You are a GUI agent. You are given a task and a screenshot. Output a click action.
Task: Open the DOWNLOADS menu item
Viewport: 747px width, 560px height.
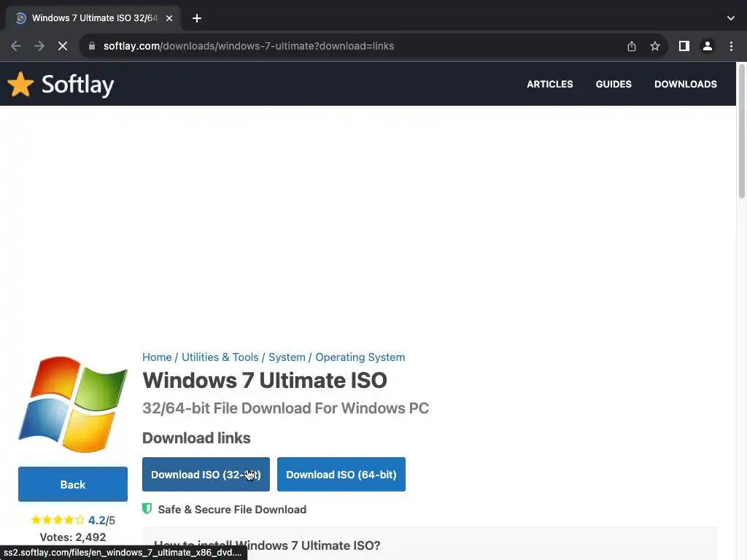[686, 85]
